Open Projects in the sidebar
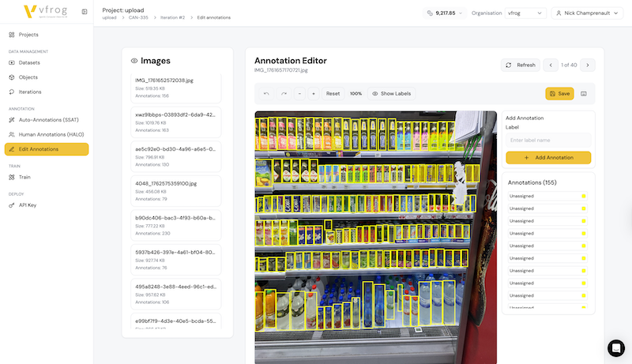Viewport: 632px width, 364px height. tap(28, 35)
